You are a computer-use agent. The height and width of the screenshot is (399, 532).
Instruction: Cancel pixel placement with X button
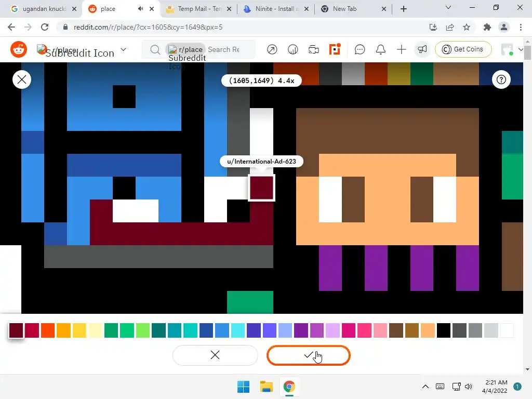[x=215, y=355]
